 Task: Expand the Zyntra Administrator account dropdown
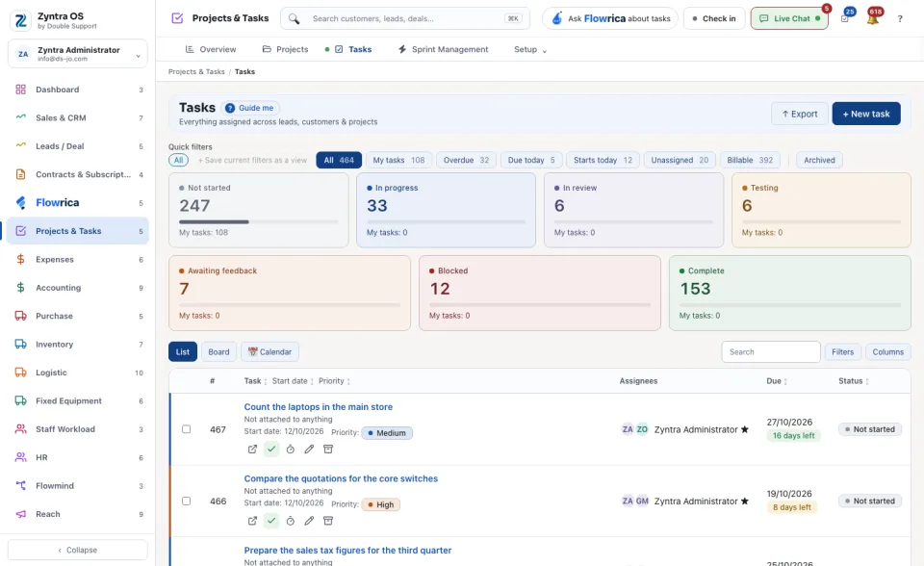click(77, 54)
